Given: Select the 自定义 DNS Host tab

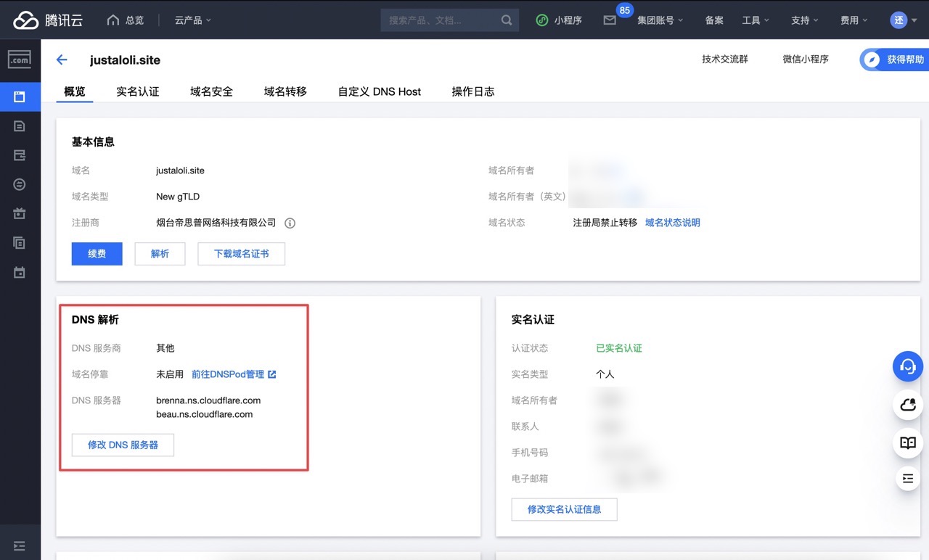Looking at the screenshot, I should click(x=380, y=91).
